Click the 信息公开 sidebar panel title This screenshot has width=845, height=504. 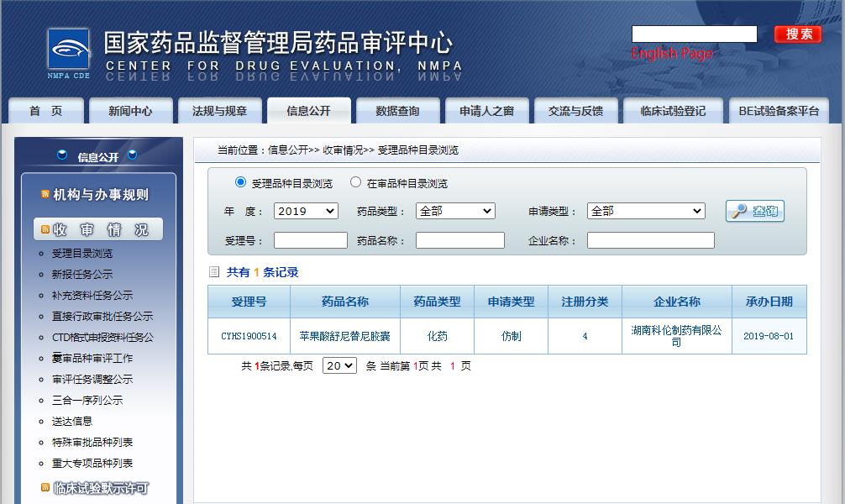click(97, 157)
